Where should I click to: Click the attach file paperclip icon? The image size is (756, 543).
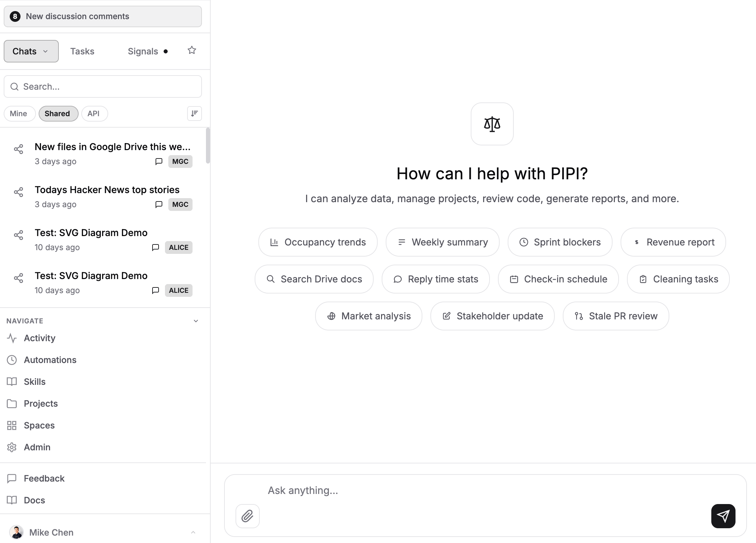coord(248,516)
